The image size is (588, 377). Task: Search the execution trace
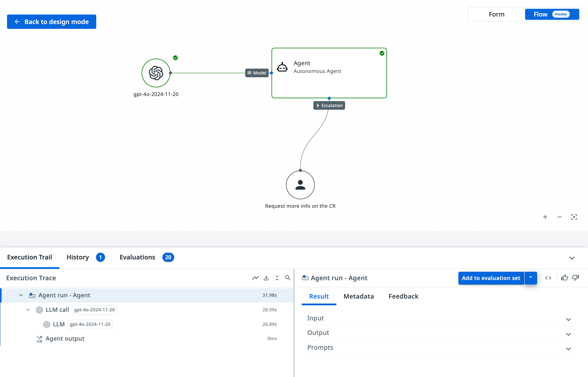(x=288, y=278)
